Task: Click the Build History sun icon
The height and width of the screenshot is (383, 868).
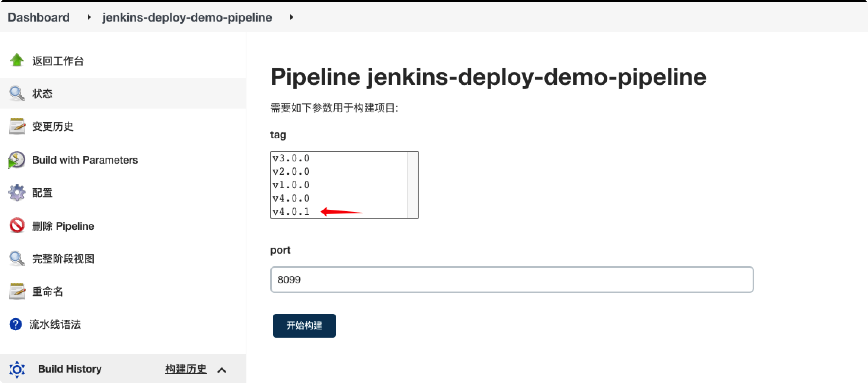Action: click(x=17, y=369)
